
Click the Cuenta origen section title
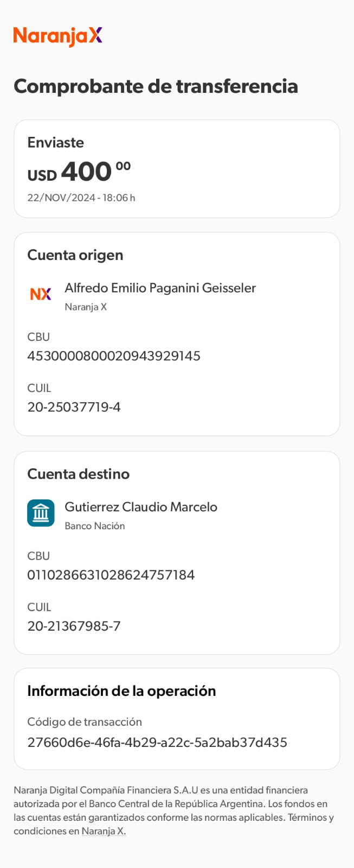75,255
